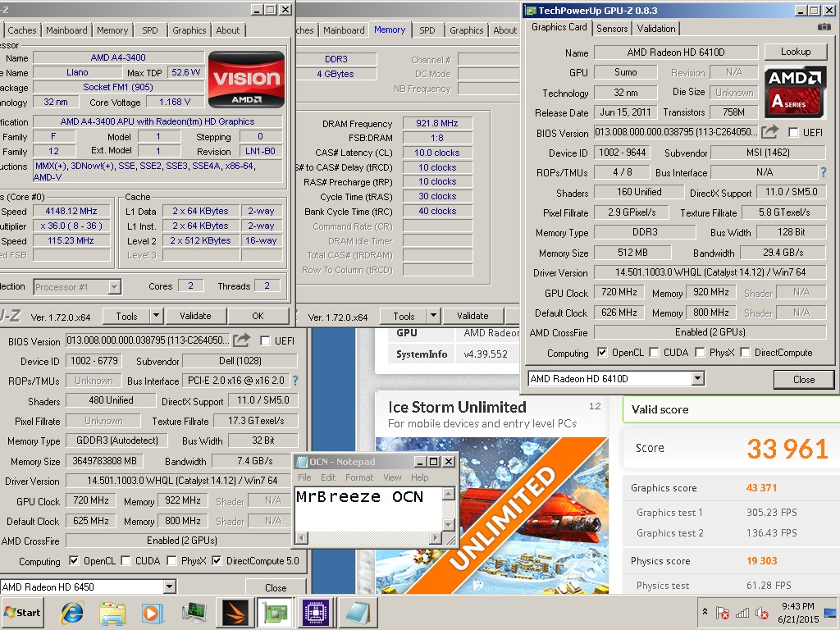Switch to Validation tab in GPU-Z
Image resolution: width=840 pixels, height=630 pixels.
(656, 29)
